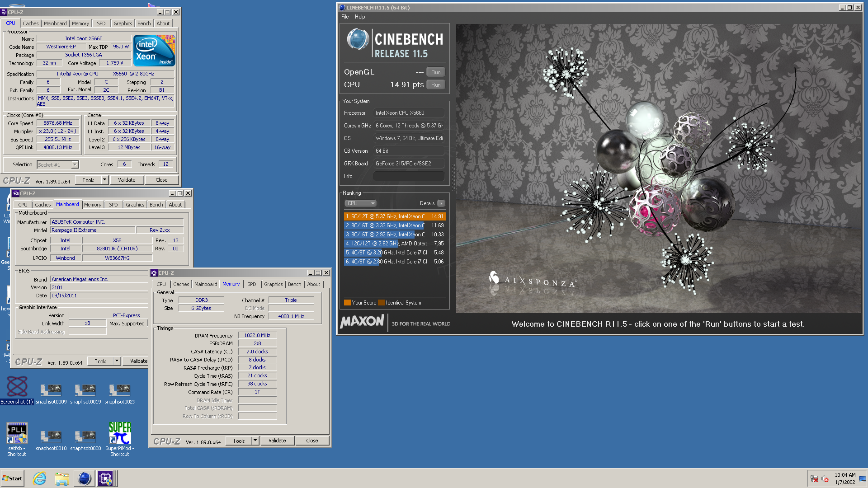Run the CPU benchmark
Viewport: 868px width, 488px height.
pyautogui.click(x=436, y=85)
